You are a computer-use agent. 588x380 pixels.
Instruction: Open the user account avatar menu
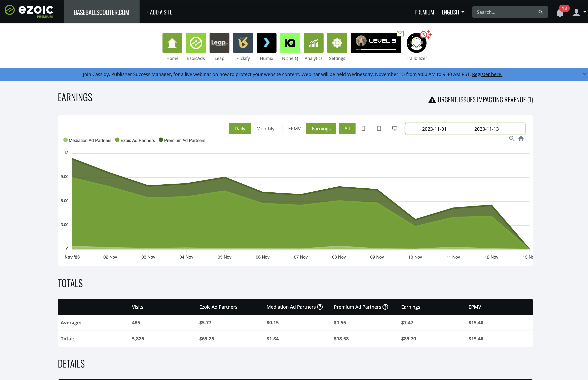pos(576,12)
